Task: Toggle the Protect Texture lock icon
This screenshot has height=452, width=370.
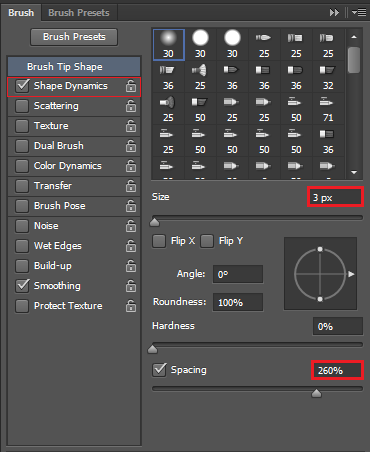Action: click(131, 306)
